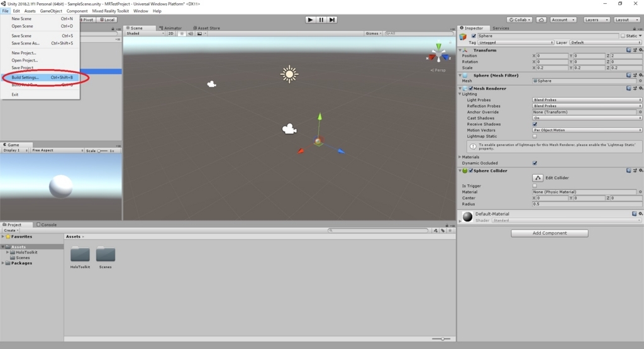Image resolution: width=644 pixels, height=349 pixels.
Task: Open Default-Material settings gear
Action: point(641,214)
